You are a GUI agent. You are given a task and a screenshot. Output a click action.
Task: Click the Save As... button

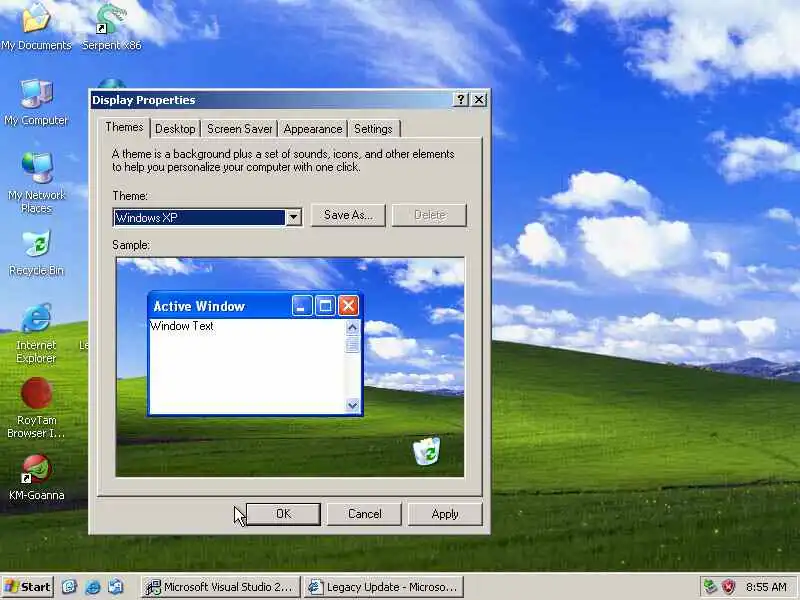click(348, 215)
